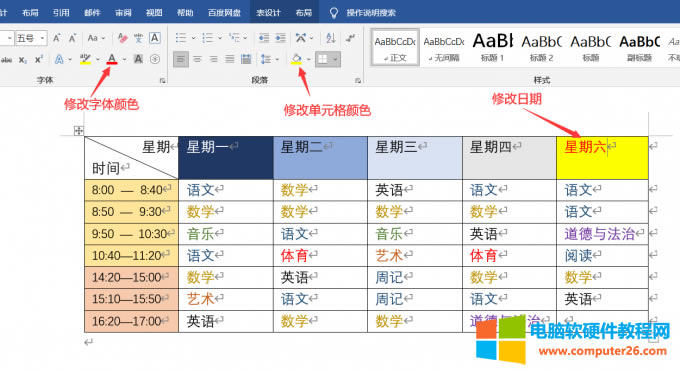Screen dimensions: 680x371
Task: Apply distributed alignment icon
Action: [246, 59]
